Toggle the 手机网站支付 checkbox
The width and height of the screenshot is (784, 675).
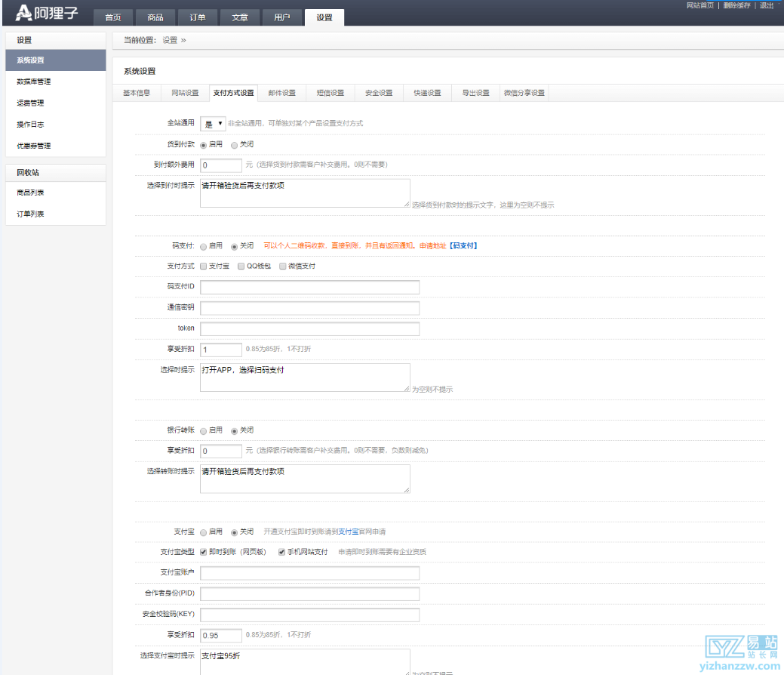click(x=282, y=552)
